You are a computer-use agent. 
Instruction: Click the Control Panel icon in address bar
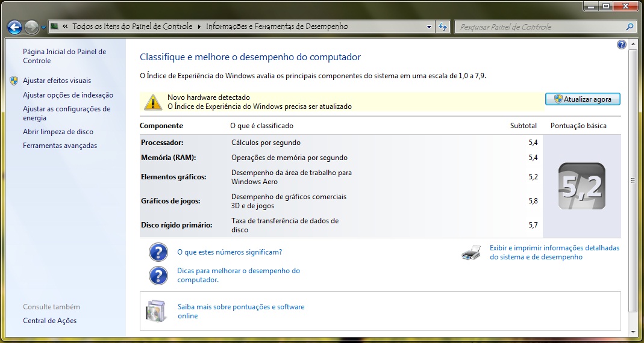point(55,26)
